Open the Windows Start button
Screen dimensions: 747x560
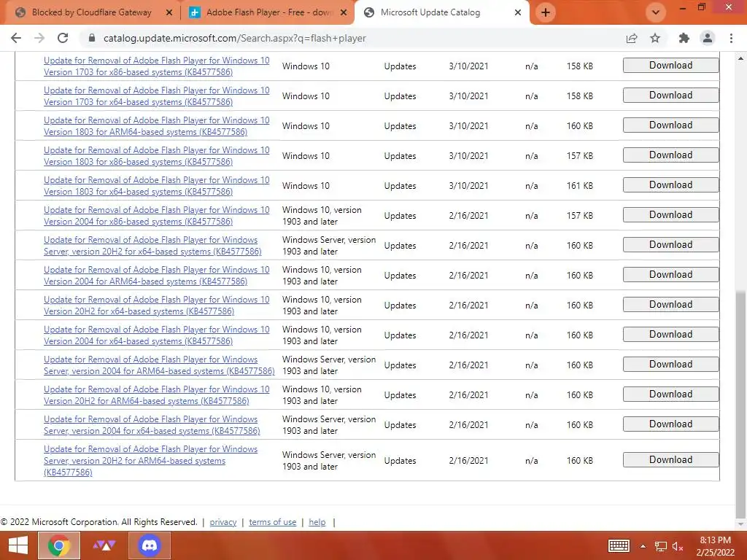tap(18, 545)
